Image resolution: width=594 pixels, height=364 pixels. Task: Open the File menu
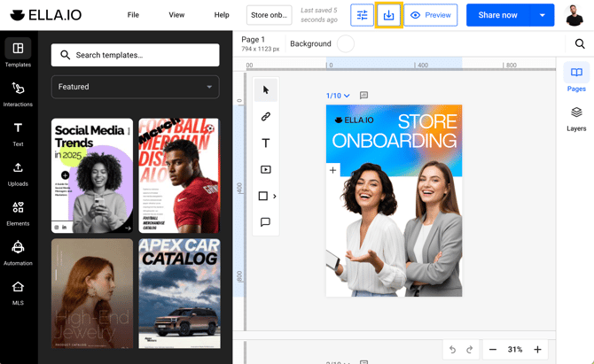pos(133,15)
